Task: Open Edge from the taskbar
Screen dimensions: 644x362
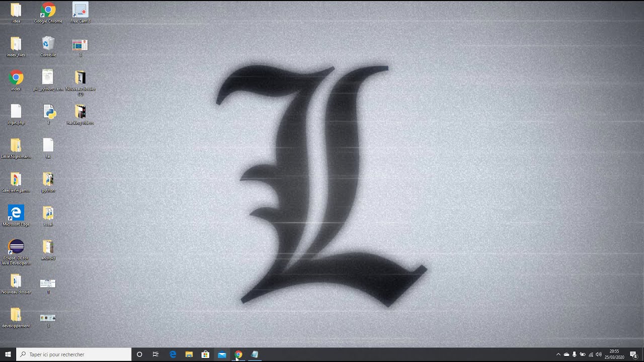Action: 173,354
